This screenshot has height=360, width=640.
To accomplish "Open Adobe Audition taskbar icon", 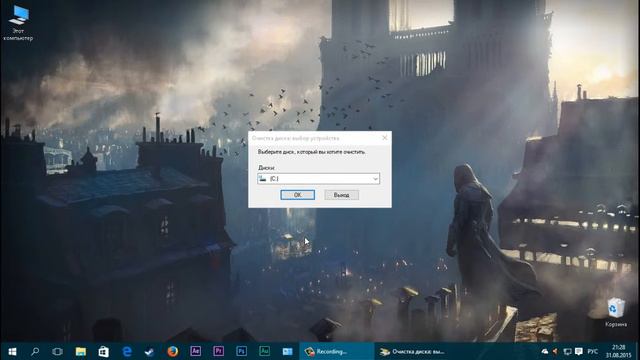I will 264,351.
